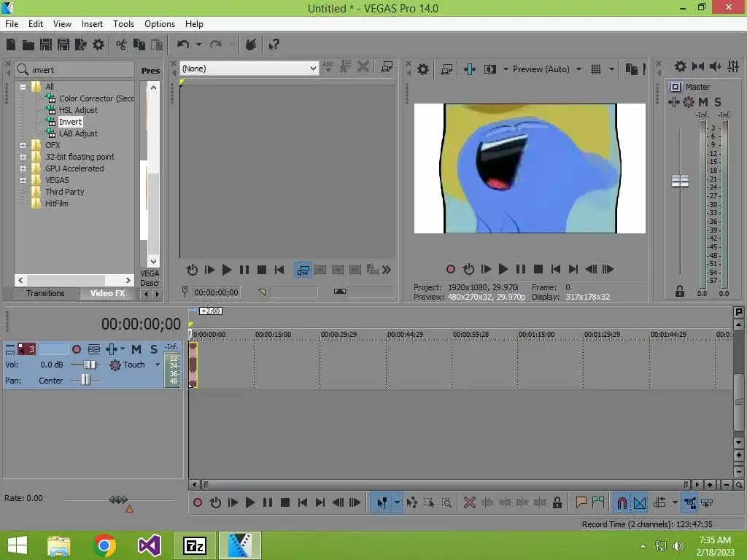Image resolution: width=747 pixels, height=560 pixels.
Task: Open the Undo history dropdown arrow
Action: (x=198, y=44)
